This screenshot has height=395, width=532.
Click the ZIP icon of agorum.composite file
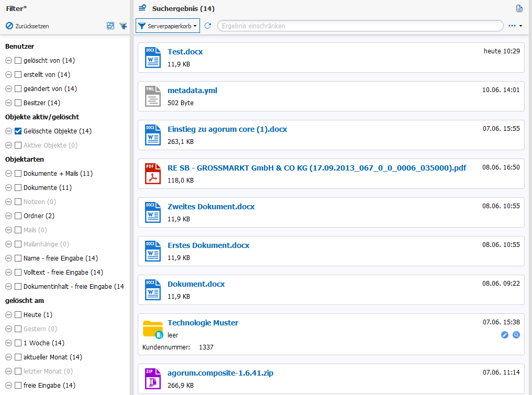[x=153, y=378]
